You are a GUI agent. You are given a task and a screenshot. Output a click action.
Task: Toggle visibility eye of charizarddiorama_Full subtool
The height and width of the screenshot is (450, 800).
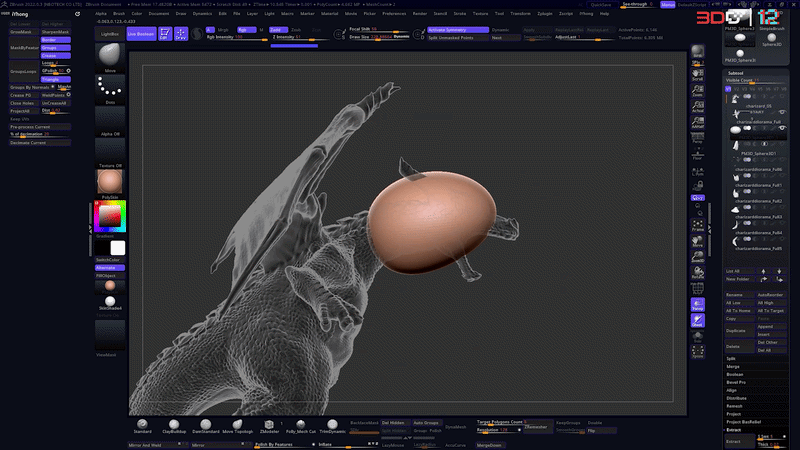click(x=782, y=128)
